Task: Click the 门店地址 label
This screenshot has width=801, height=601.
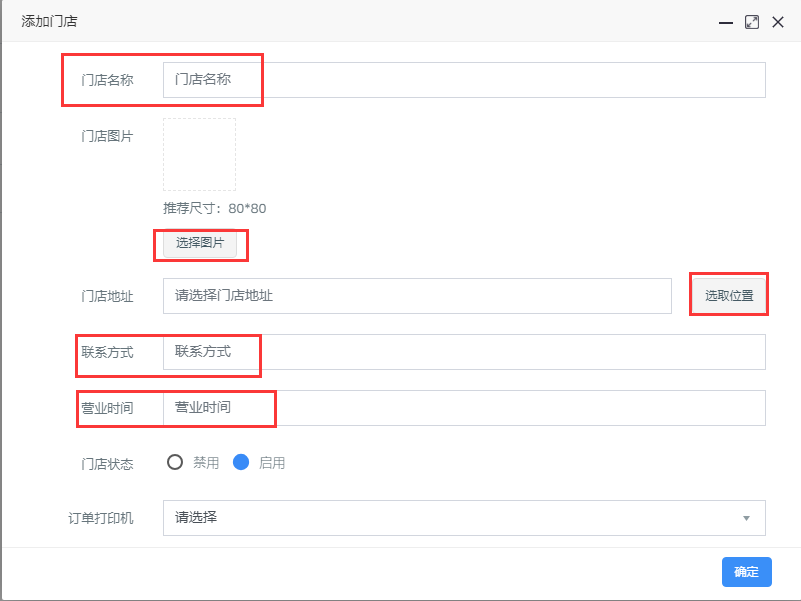Action: click(107, 296)
